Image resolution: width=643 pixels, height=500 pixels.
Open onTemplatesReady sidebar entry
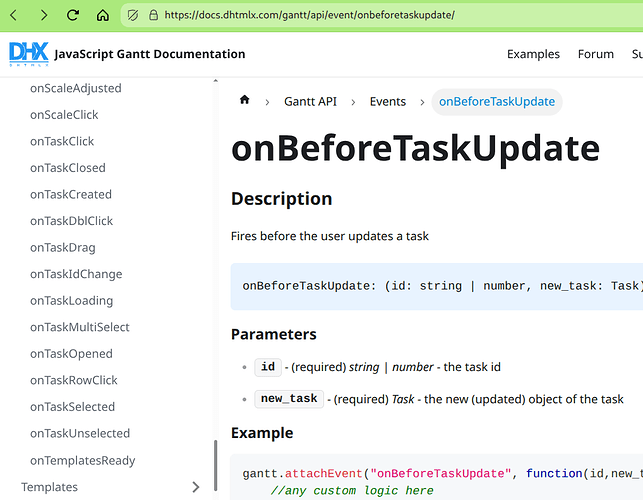pos(82,460)
